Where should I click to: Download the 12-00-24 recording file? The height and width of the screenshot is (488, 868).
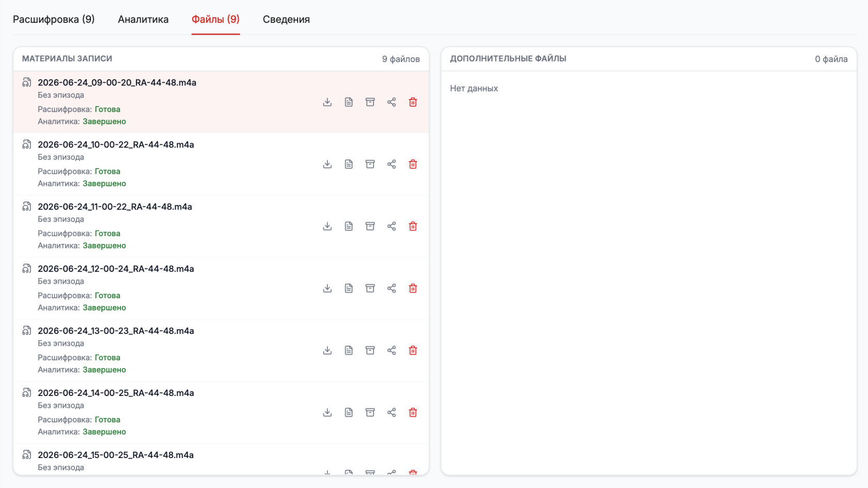tap(327, 288)
